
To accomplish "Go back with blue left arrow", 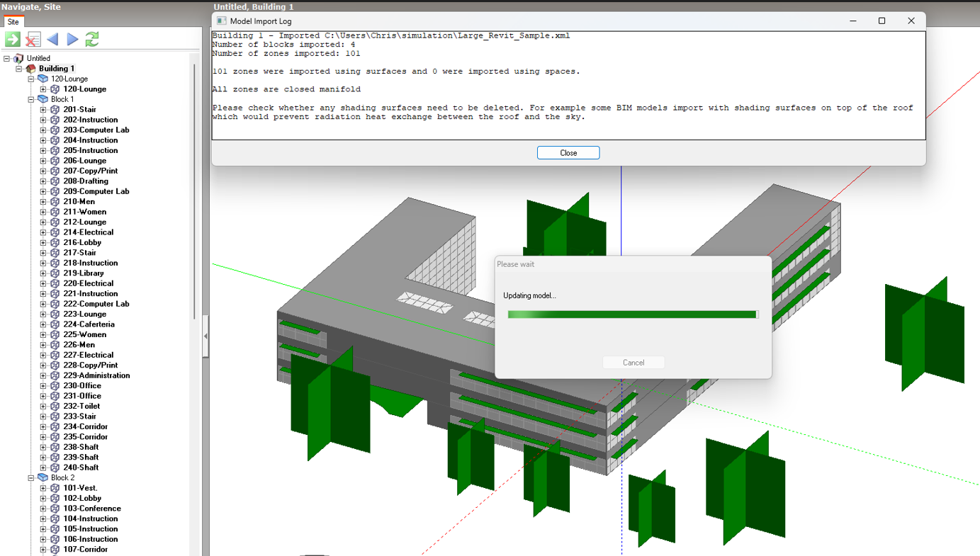I will 52,40.
